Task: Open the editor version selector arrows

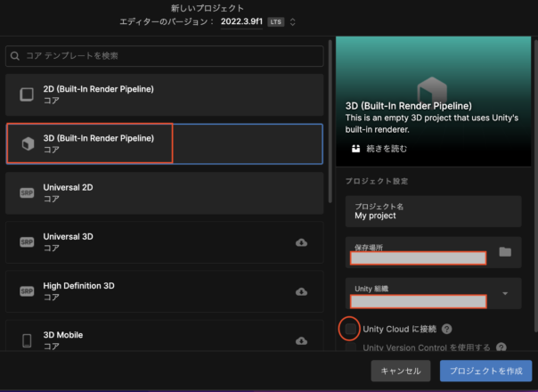Action: (293, 22)
